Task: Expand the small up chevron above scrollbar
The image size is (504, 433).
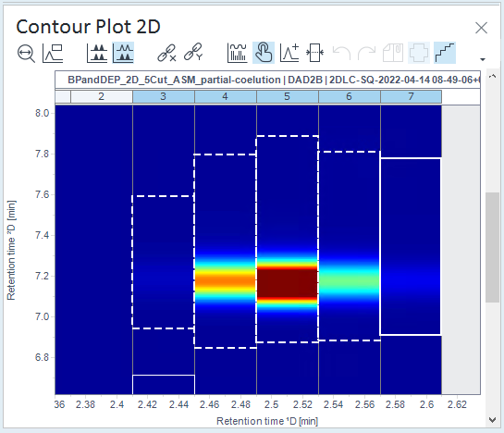Action: click(x=492, y=76)
